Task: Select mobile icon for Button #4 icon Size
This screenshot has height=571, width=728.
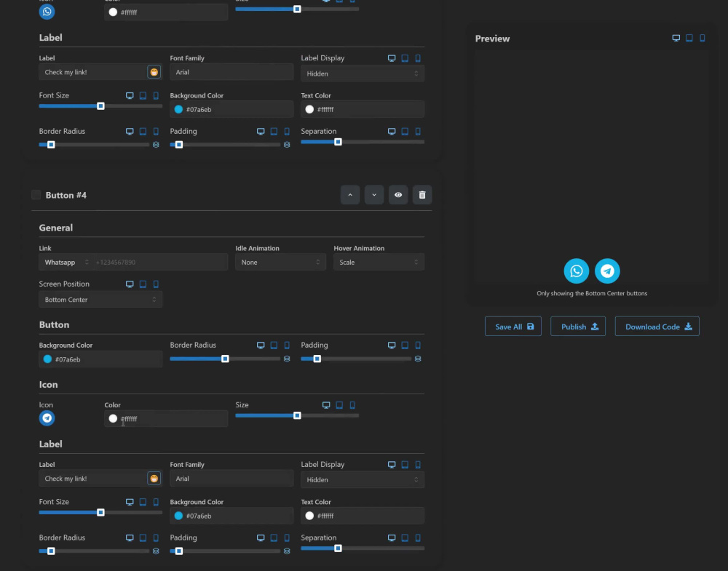Action: point(352,405)
